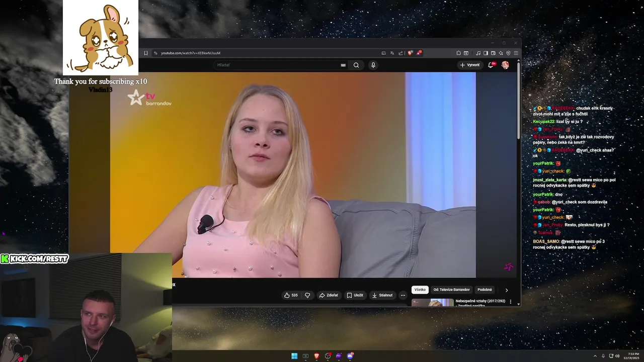Click the youtube.com address bar URL
644x362 pixels.
(191, 53)
